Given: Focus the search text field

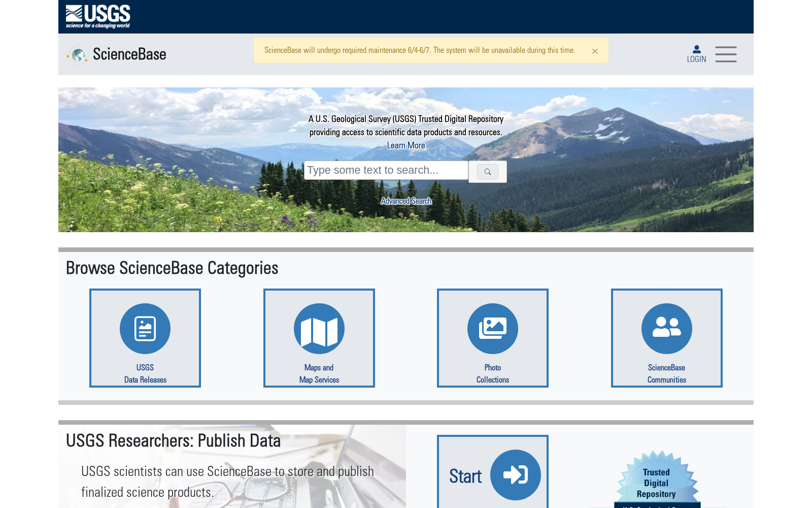Looking at the screenshot, I should [x=386, y=170].
